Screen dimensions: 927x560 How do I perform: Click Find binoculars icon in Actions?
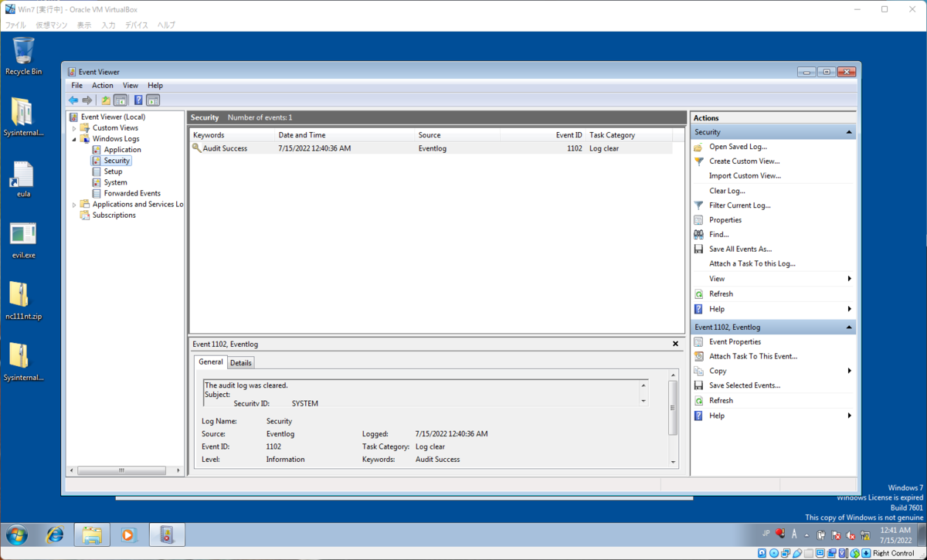pos(698,235)
